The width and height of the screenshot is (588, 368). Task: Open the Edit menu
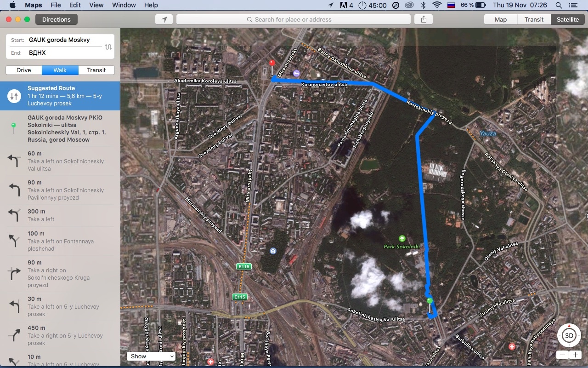(75, 5)
